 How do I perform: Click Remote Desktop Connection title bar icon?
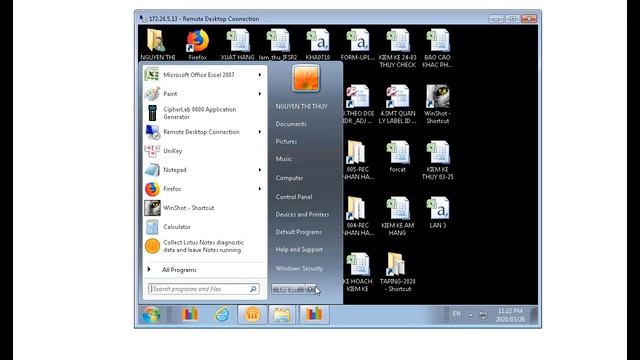coord(143,18)
